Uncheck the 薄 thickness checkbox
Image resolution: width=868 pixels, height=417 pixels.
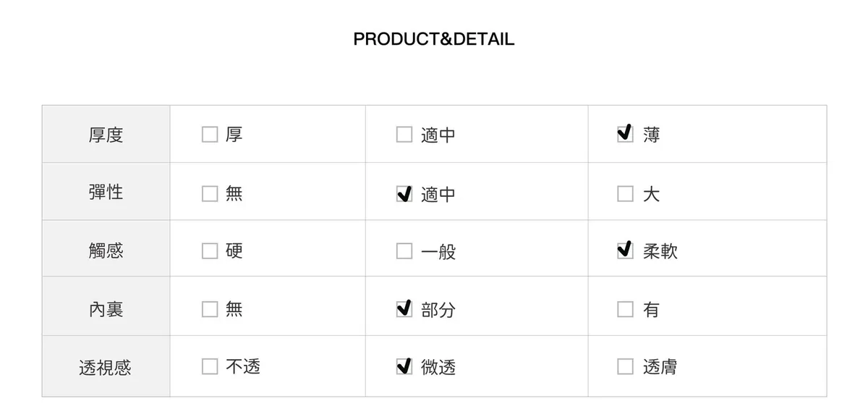coord(625,135)
